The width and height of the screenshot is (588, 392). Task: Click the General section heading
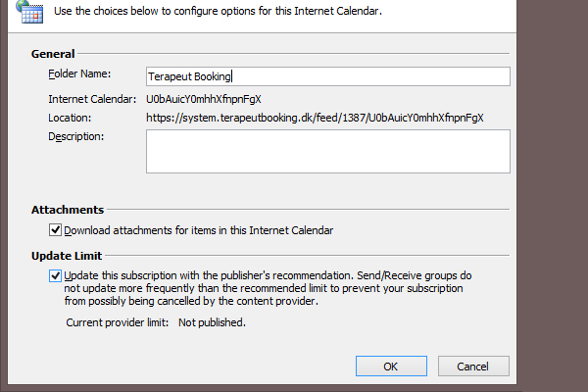tap(53, 54)
